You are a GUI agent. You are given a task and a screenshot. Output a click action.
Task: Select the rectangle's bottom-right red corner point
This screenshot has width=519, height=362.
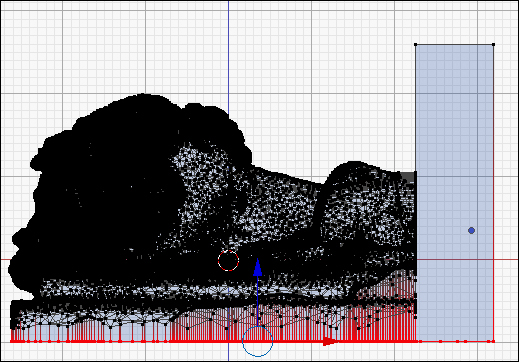pos(493,341)
